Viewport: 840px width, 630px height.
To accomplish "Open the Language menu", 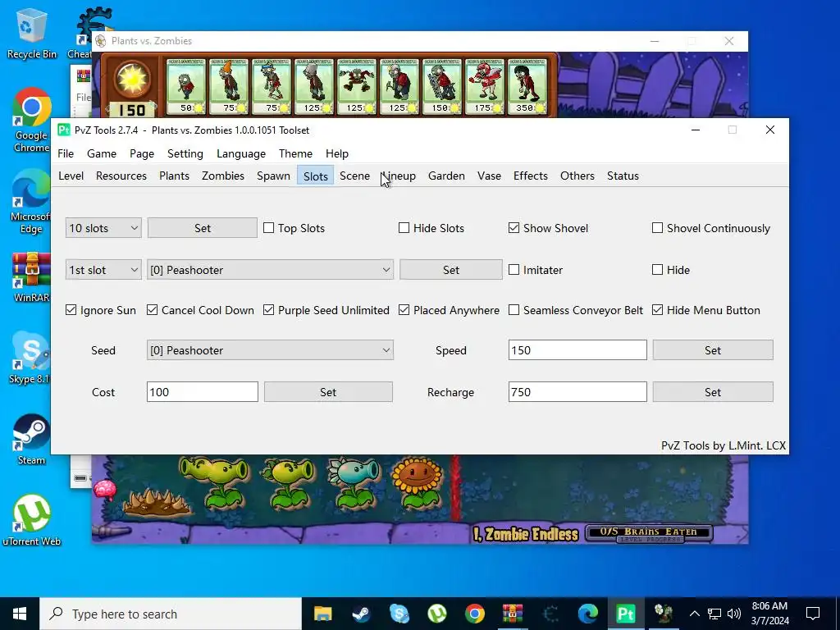I will click(241, 153).
